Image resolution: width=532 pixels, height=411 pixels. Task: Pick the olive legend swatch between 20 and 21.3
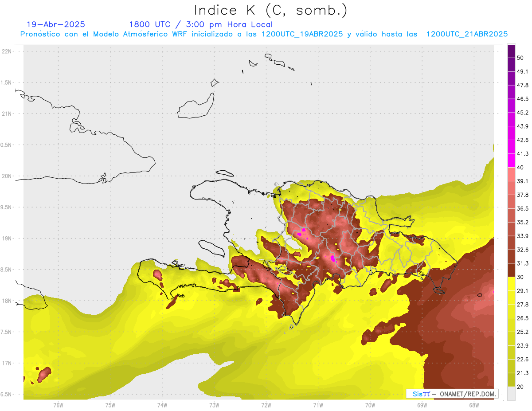(x=512, y=380)
